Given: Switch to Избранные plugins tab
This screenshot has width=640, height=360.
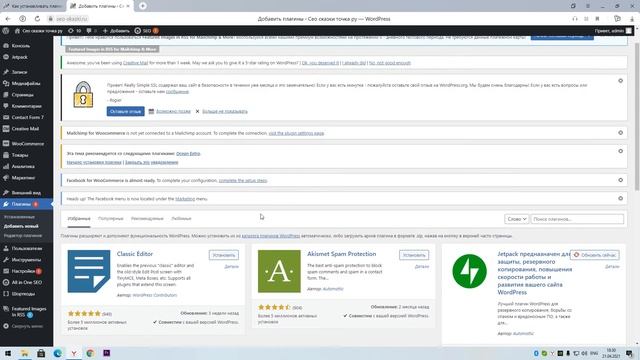Looking at the screenshot, I should pyautogui.click(x=79, y=219).
